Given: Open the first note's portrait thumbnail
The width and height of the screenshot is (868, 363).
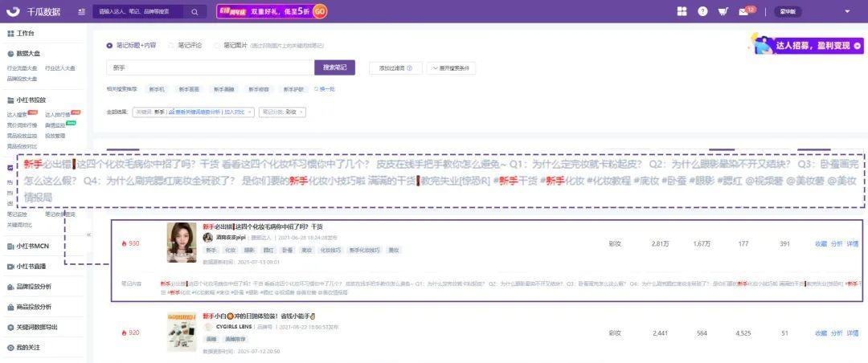Looking at the screenshot, I should pos(182,243).
